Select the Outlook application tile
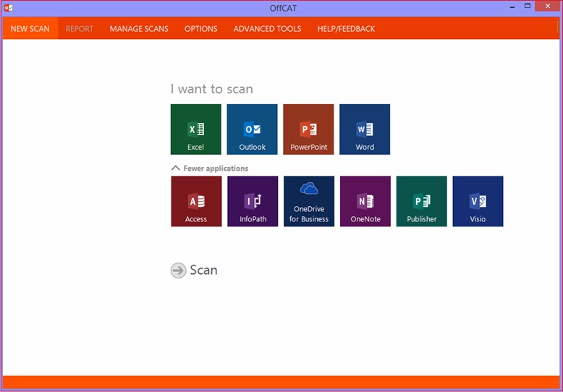This screenshot has width=563, height=392. pyautogui.click(x=252, y=129)
